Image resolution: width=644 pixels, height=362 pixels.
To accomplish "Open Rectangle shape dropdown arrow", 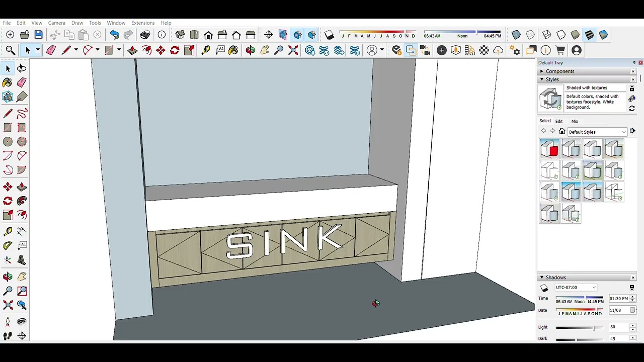I will tap(119, 50).
